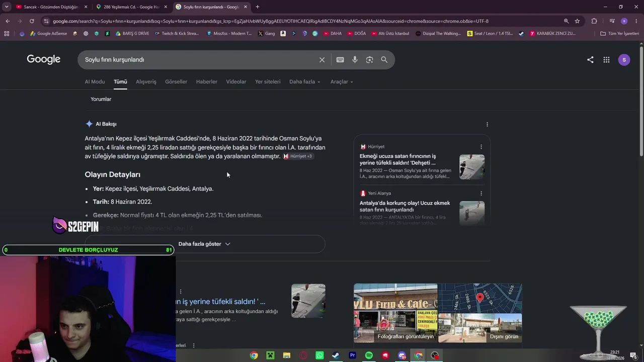This screenshot has width=644, height=362.
Task: Reload the current Google search page
Action: pos(32,21)
